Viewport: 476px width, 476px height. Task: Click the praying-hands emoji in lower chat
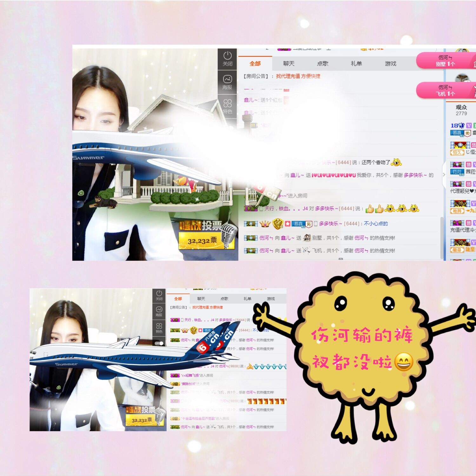tap(250, 366)
